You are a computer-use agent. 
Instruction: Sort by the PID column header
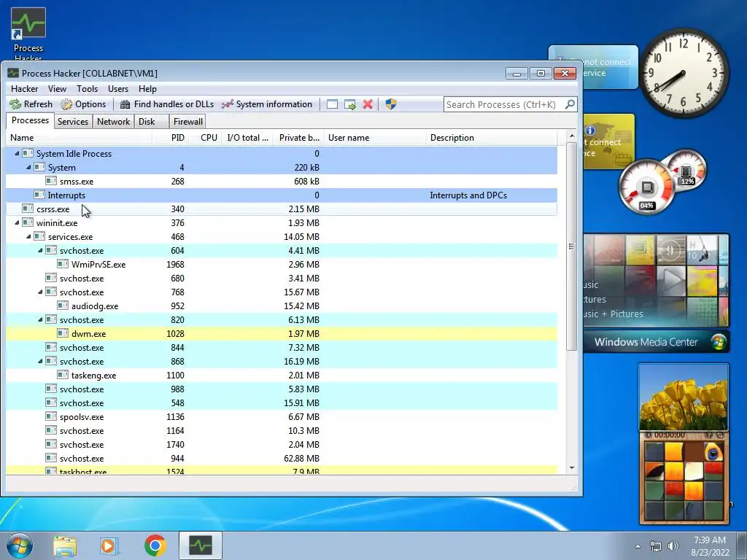point(171,138)
